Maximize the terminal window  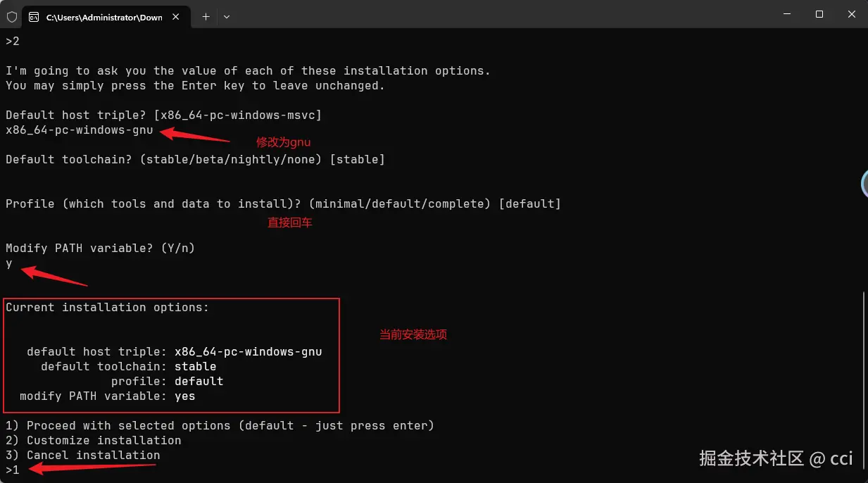(x=819, y=14)
